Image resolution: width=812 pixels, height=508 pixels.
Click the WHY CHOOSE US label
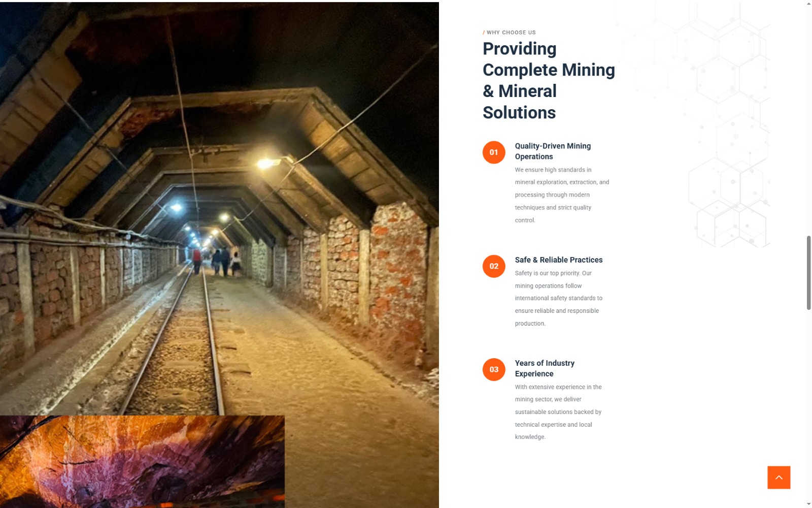point(510,33)
